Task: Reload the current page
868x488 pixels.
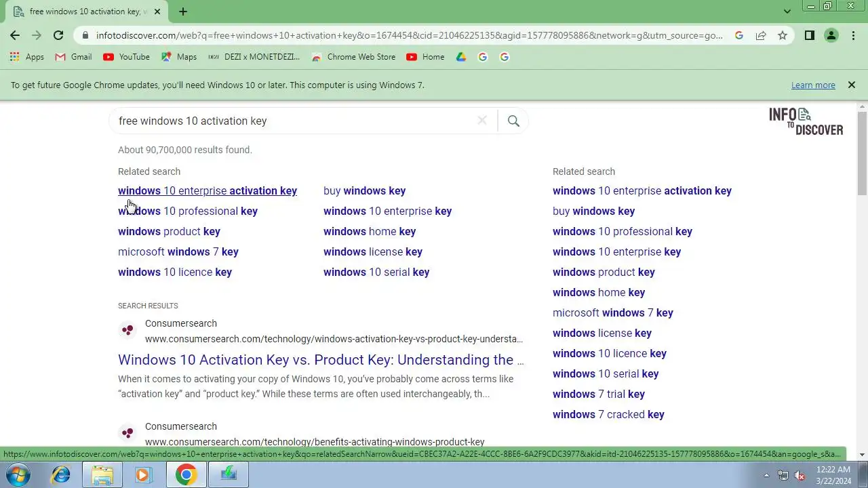Action: 58,35
